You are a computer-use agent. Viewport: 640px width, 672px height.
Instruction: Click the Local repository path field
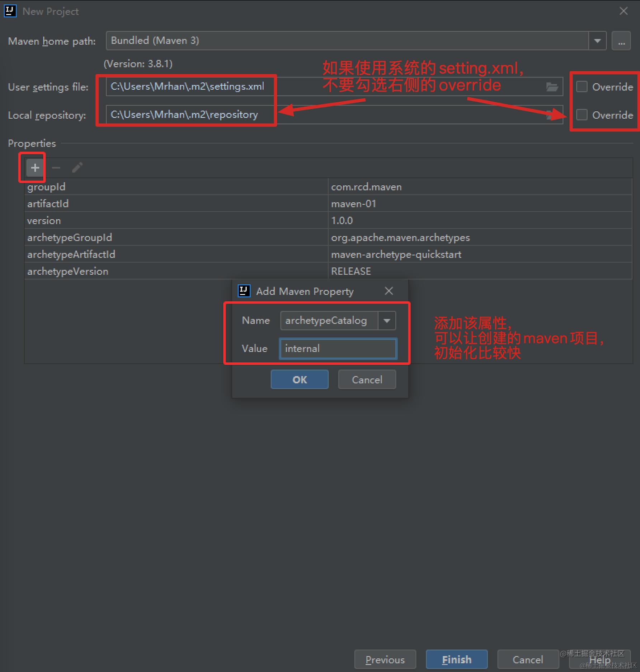(334, 115)
